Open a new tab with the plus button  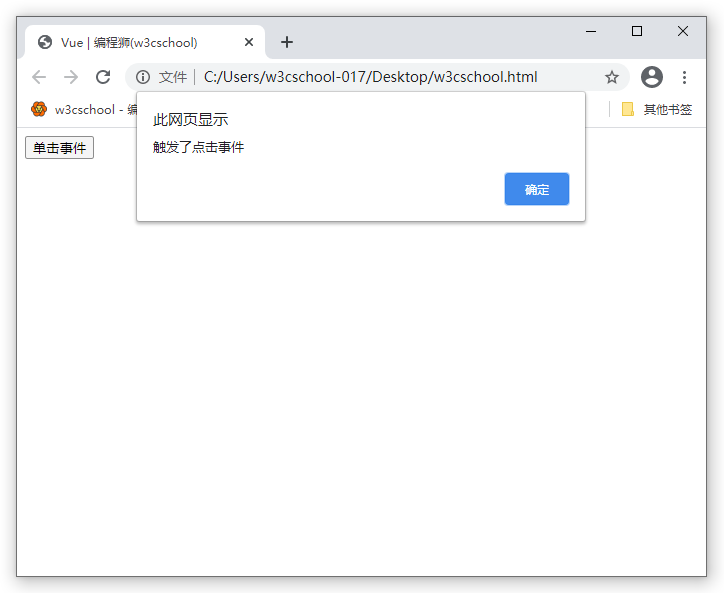tap(287, 42)
